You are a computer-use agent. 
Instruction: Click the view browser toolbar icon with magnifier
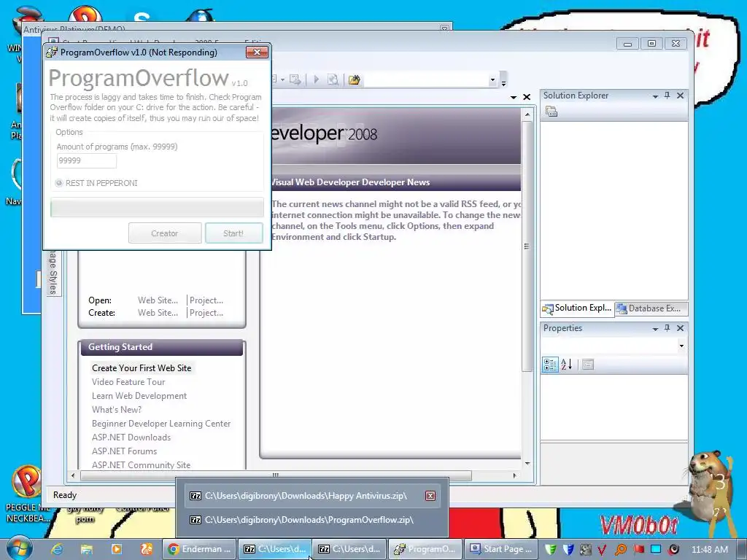333,79
